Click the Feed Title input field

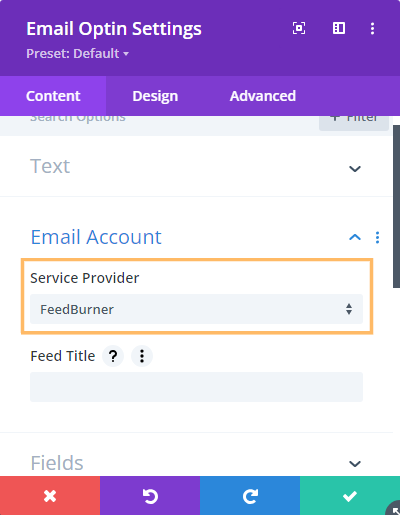(x=196, y=387)
